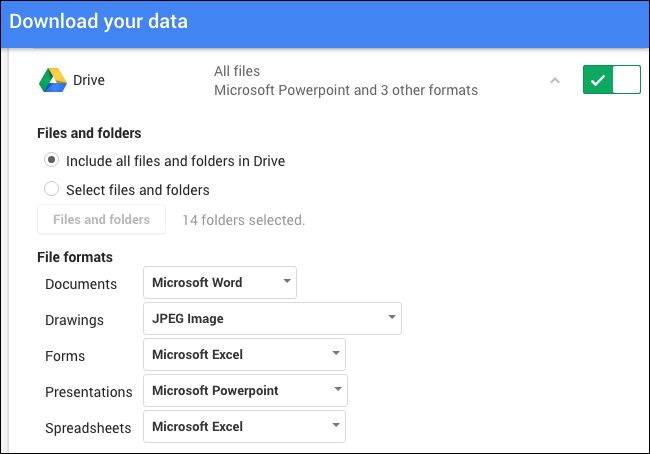Click the Drawings row label
The width and height of the screenshot is (650, 454).
(74, 320)
